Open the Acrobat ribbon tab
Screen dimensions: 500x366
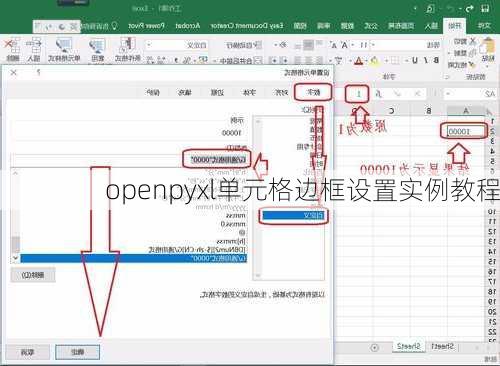(188, 26)
